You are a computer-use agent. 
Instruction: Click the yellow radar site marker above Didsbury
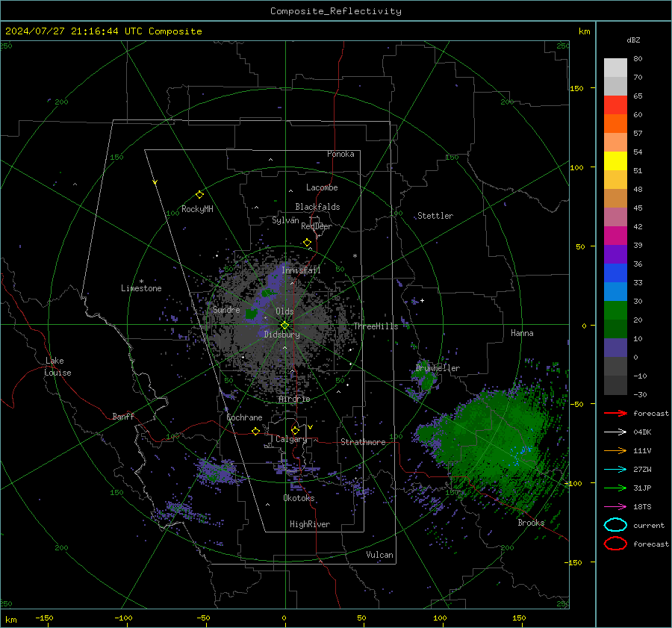point(284,326)
